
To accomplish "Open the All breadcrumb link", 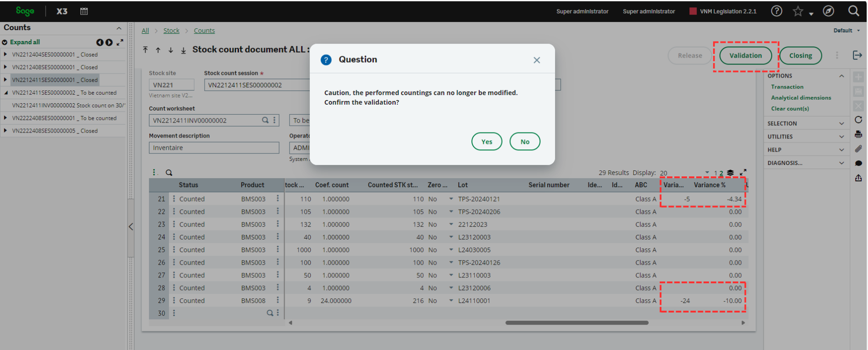I will coord(145,31).
